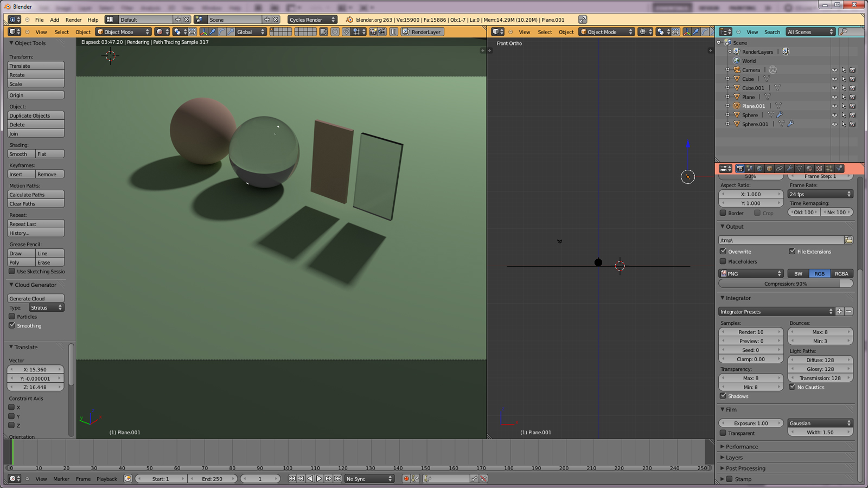The image size is (868, 488).
Task: Open Material properties tab (sphere icon)
Action: [x=809, y=169]
